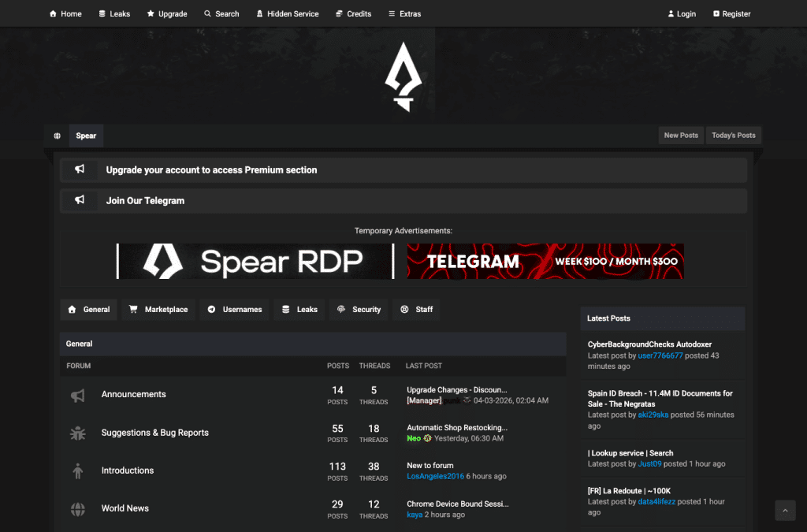Image resolution: width=807 pixels, height=532 pixels.
Task: Open the Search page
Action: tap(221, 14)
